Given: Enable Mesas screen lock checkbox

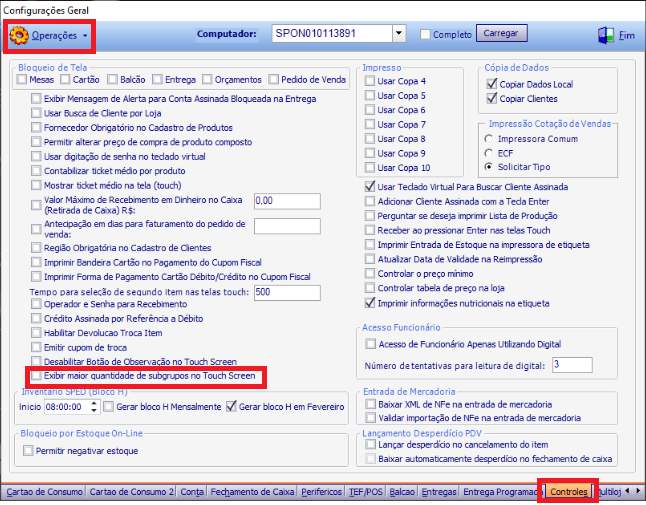Looking at the screenshot, I should pos(22,79).
